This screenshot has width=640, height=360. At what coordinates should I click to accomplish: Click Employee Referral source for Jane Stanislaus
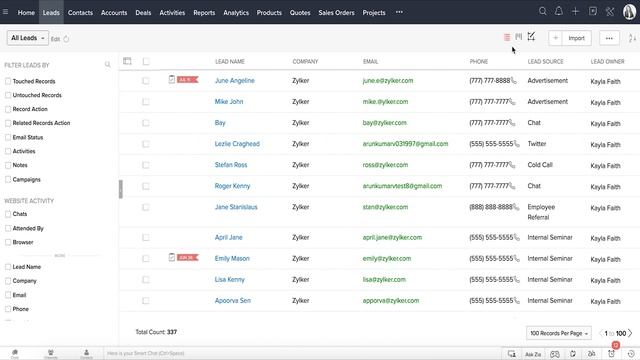click(541, 212)
